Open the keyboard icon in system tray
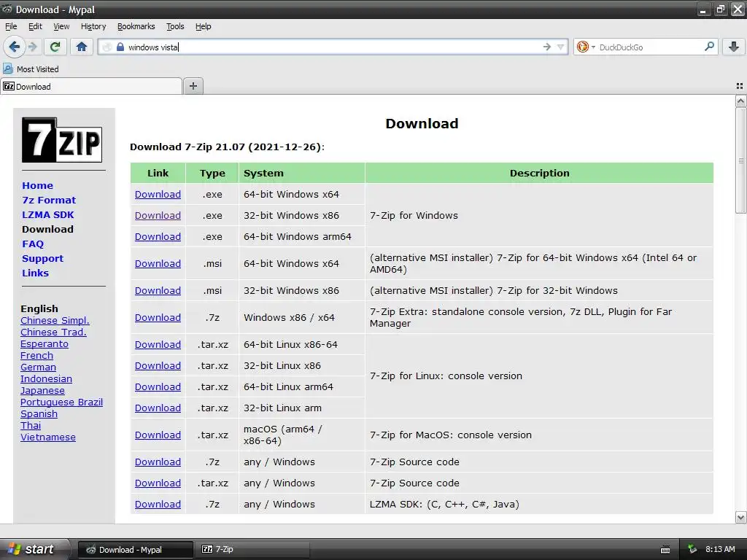The image size is (747, 560). click(x=665, y=550)
